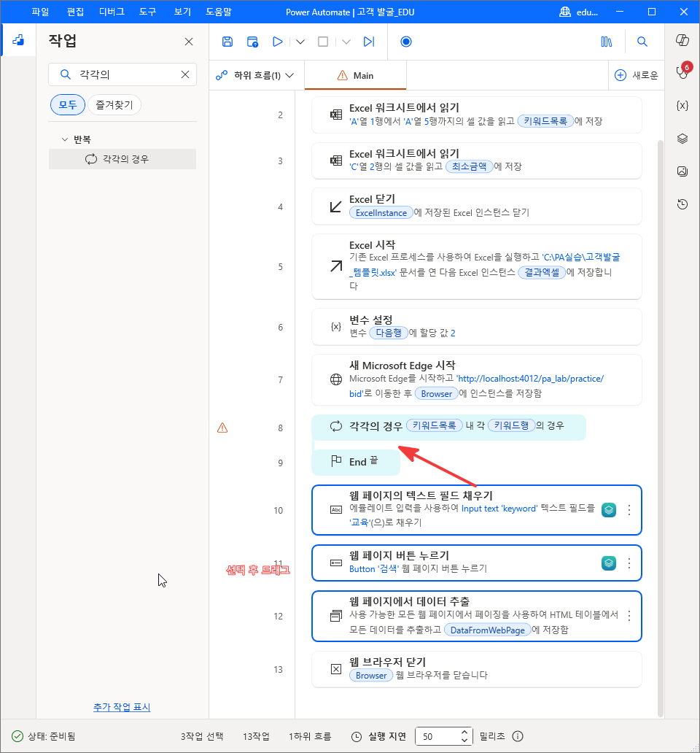
Task: Collapse the 반복 action group
Action: click(x=65, y=139)
